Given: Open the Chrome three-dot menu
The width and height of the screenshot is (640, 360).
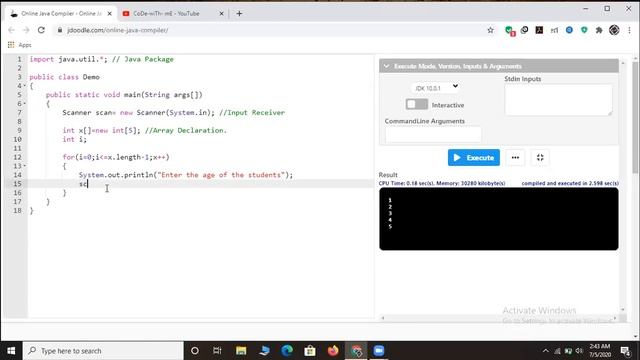Looking at the screenshot, I should [630, 30].
